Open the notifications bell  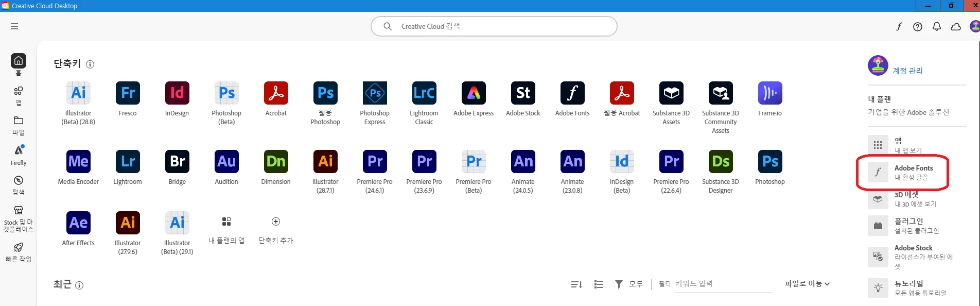pos(937,26)
